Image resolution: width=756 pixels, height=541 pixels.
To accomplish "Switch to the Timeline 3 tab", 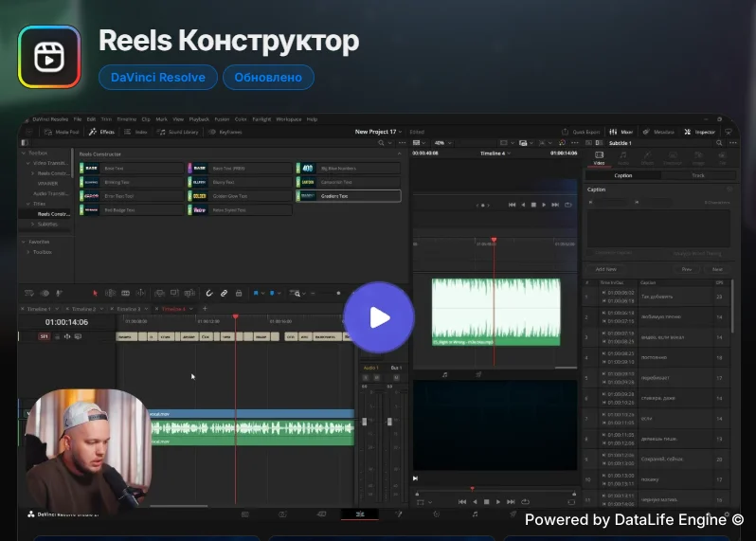I will pyautogui.click(x=128, y=309).
